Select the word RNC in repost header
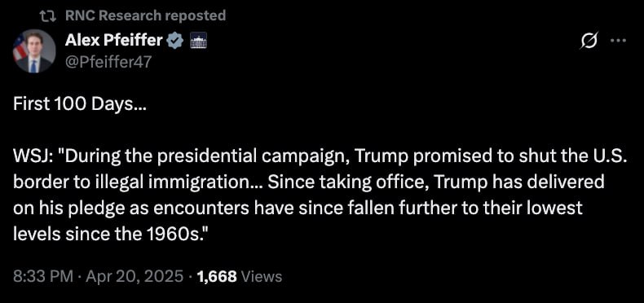 80,15
